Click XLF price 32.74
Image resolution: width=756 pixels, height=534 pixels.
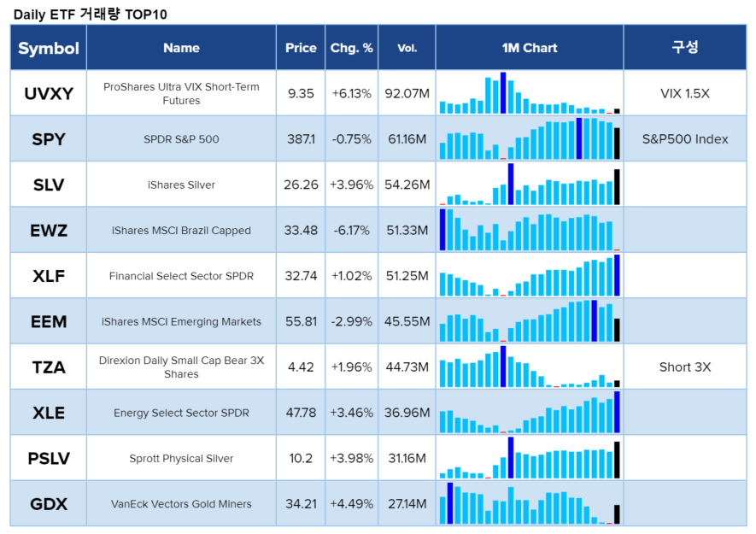[x=301, y=276]
